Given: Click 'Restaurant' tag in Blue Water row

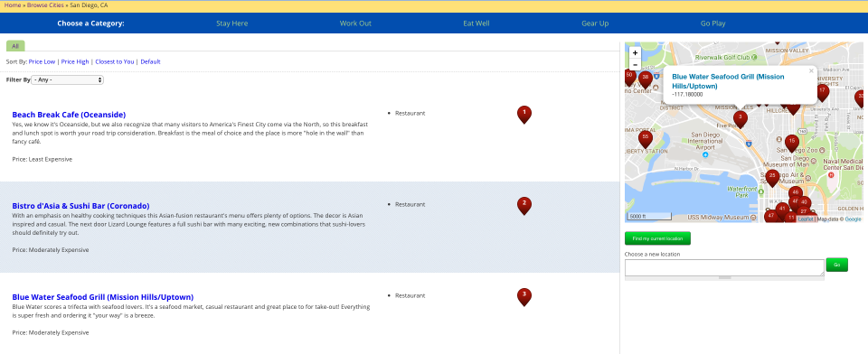Looking at the screenshot, I should pos(410,295).
